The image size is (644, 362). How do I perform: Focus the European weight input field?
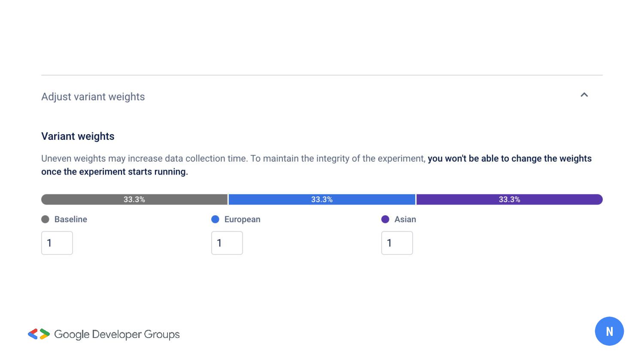227,243
